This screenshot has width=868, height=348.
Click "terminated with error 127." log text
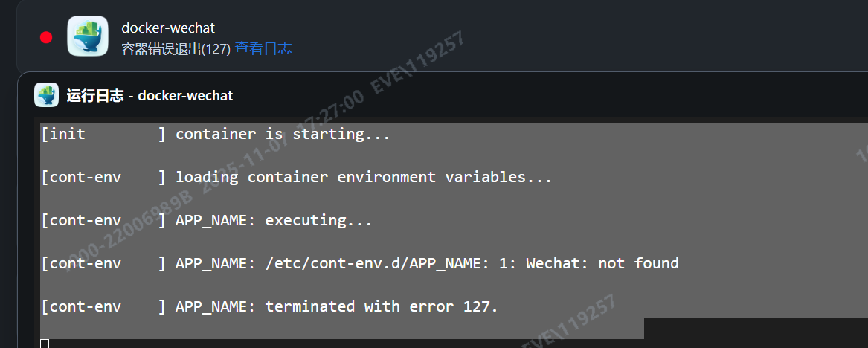pos(382,306)
